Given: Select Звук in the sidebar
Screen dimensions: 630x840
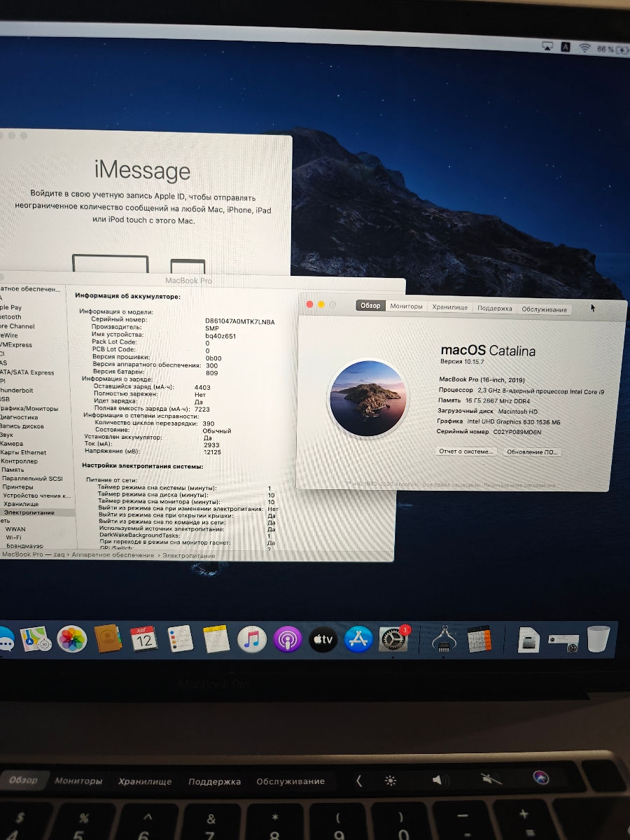Looking at the screenshot, I should 7,435.
